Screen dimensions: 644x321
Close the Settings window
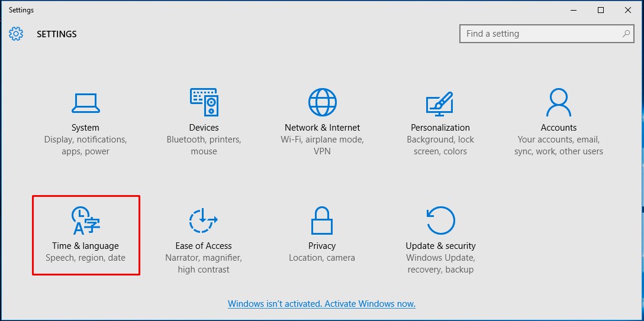(628, 10)
